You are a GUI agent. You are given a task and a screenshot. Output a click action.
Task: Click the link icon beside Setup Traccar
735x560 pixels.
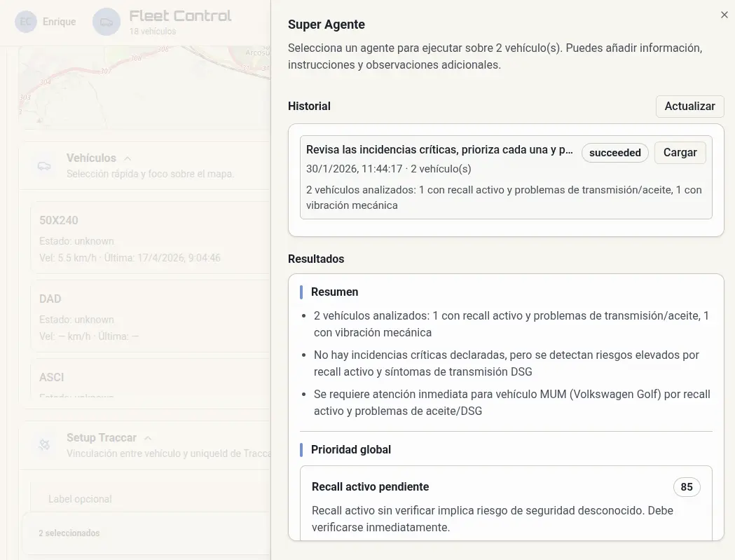pos(44,444)
